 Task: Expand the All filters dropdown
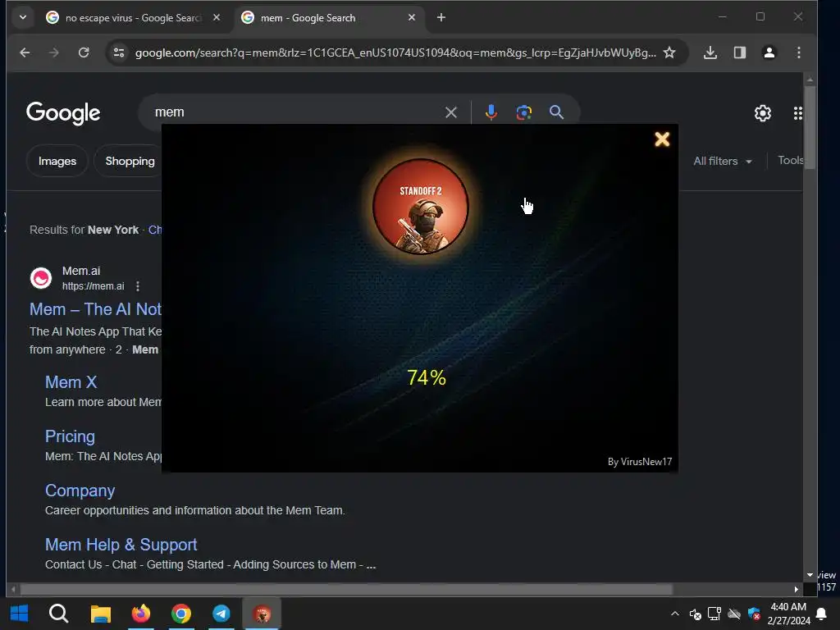point(723,161)
